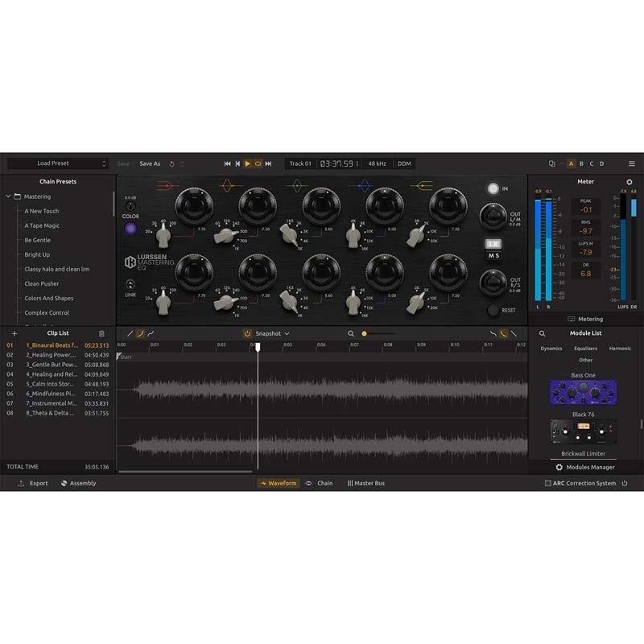Click the COLOR button on the Lurssen EQ
This screenshot has height=644, width=644.
[x=130, y=229]
